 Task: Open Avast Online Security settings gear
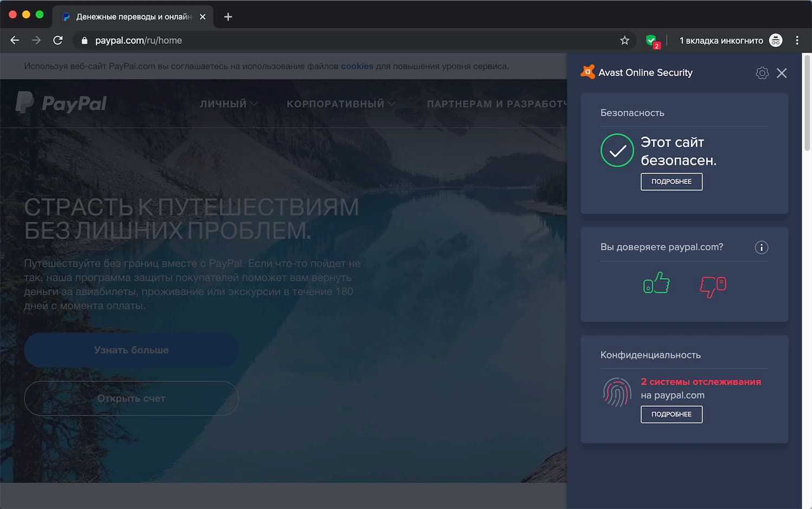click(762, 72)
